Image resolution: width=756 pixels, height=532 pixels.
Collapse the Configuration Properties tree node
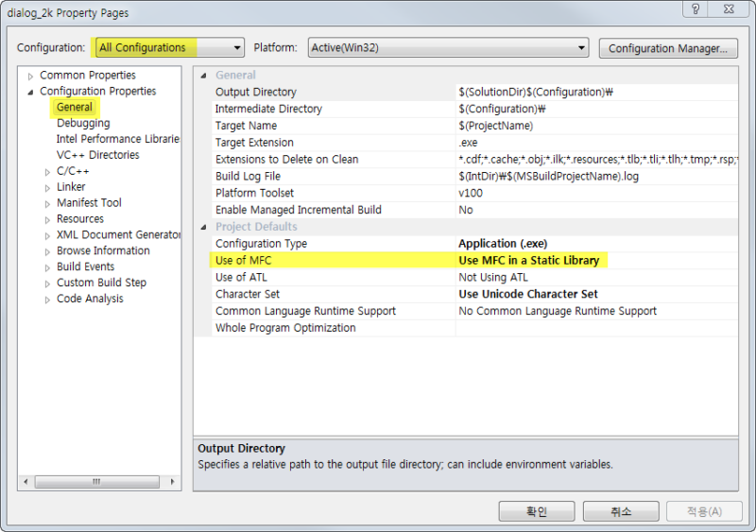pos(30,92)
